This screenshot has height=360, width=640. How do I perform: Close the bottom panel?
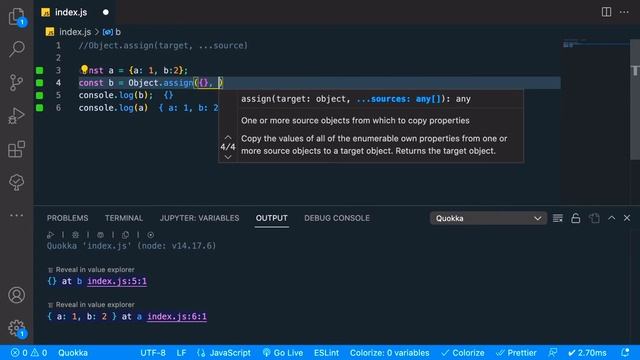point(627,218)
